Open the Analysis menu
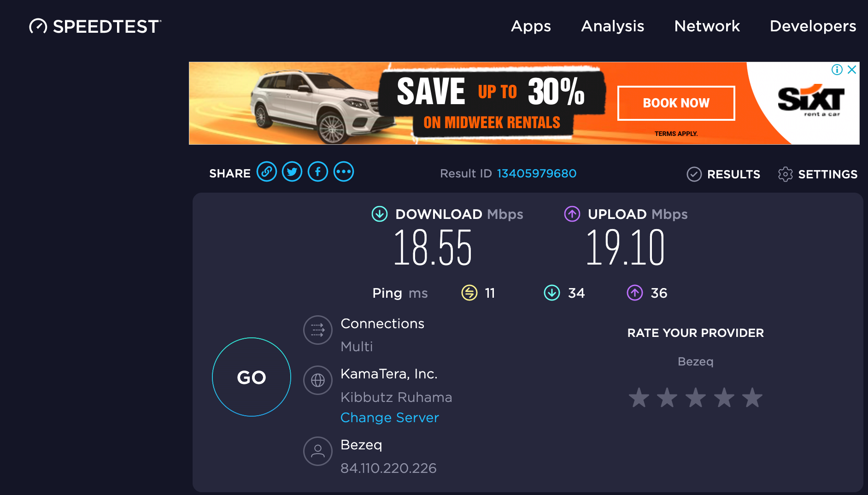Screen dimensions: 868x495 [x=613, y=26]
